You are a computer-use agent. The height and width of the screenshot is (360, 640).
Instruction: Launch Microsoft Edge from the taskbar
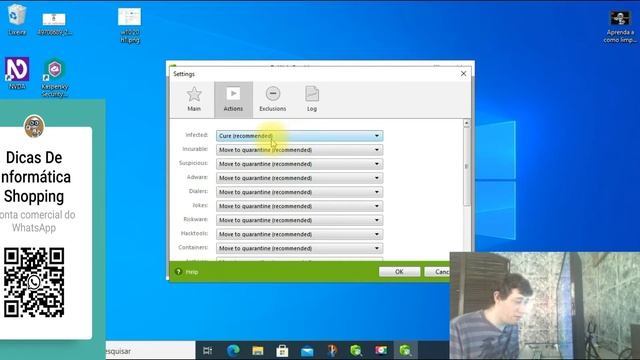pos(233,351)
